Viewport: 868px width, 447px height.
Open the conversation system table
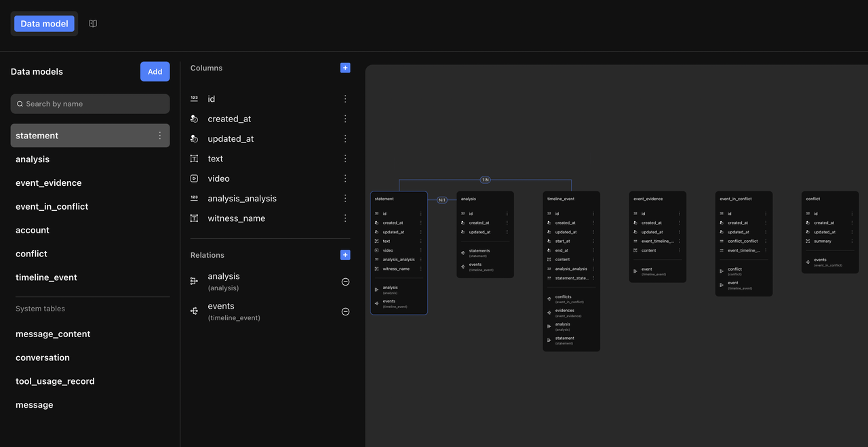(90, 357)
